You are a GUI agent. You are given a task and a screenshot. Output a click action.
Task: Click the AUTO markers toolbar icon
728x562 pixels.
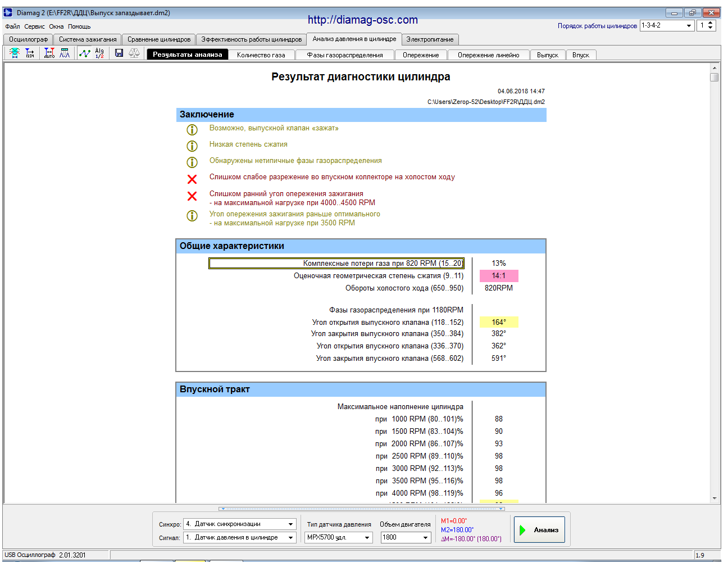point(49,53)
